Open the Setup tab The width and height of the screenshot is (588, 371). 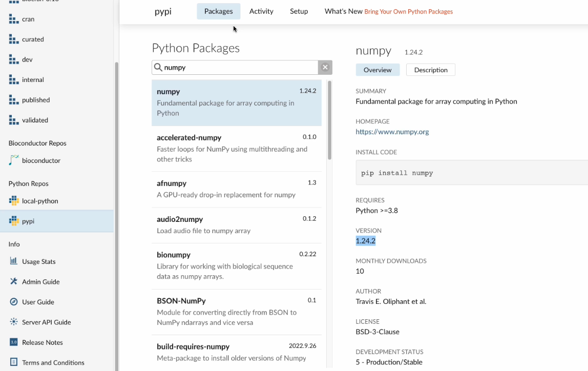299,11
